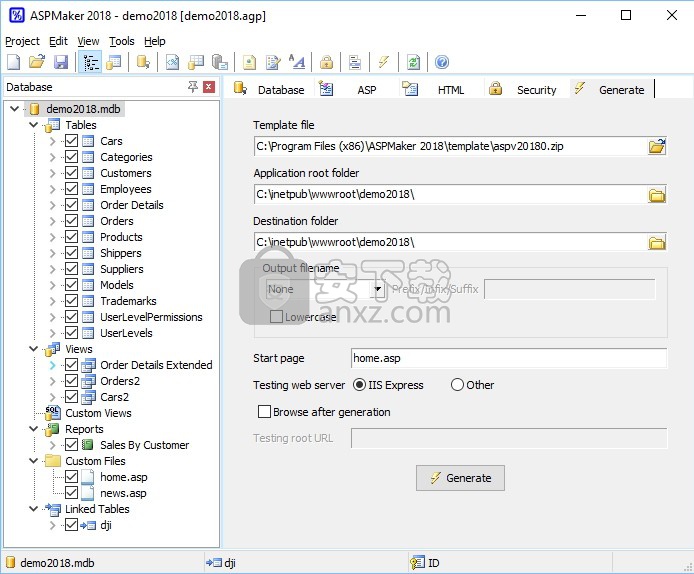The height and width of the screenshot is (574, 694).
Task: Uncheck the Products table checkbox
Action: (x=71, y=237)
